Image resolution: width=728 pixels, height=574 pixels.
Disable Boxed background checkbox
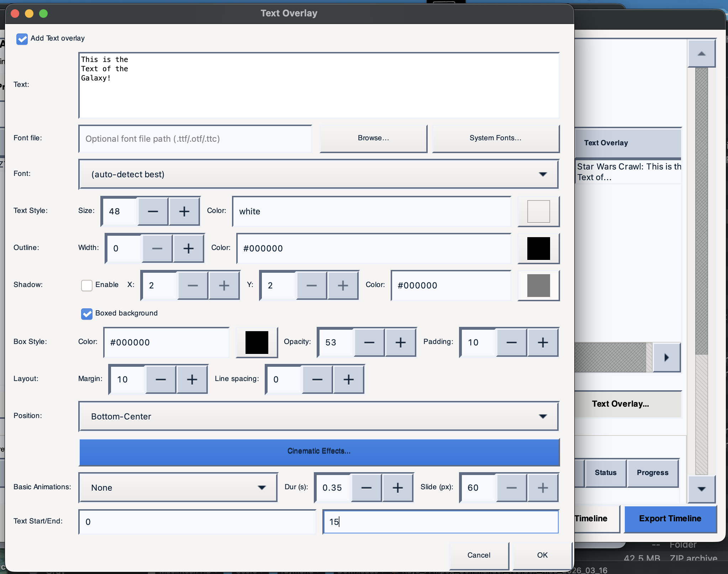coord(87,314)
